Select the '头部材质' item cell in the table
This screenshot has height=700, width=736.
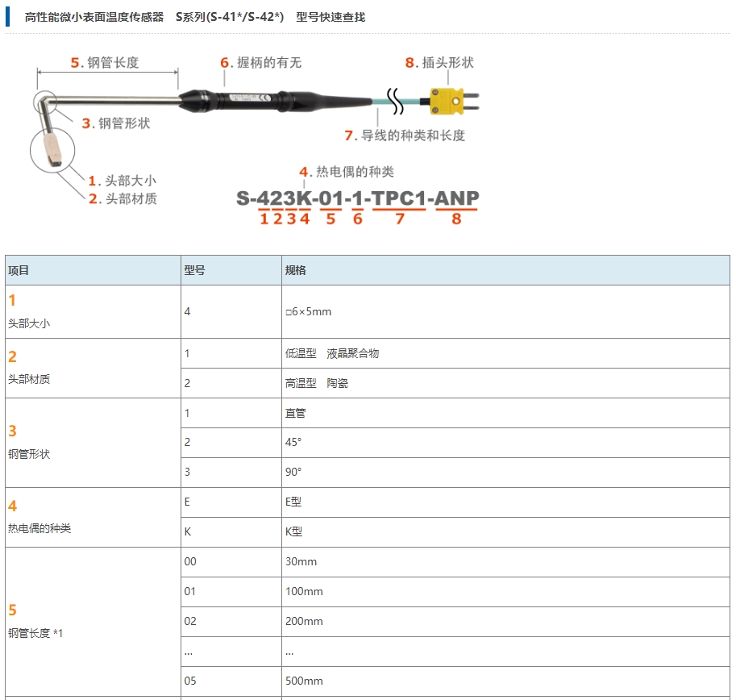(93, 369)
